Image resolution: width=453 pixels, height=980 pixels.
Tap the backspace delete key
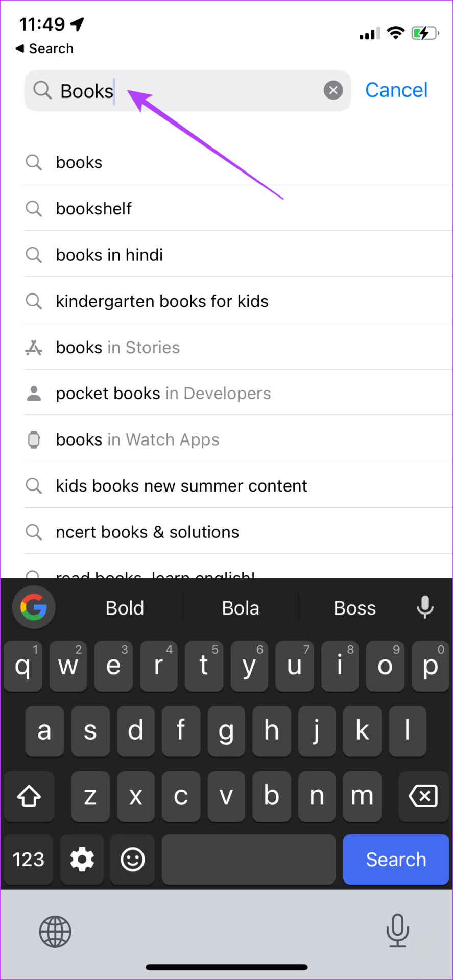tap(423, 796)
